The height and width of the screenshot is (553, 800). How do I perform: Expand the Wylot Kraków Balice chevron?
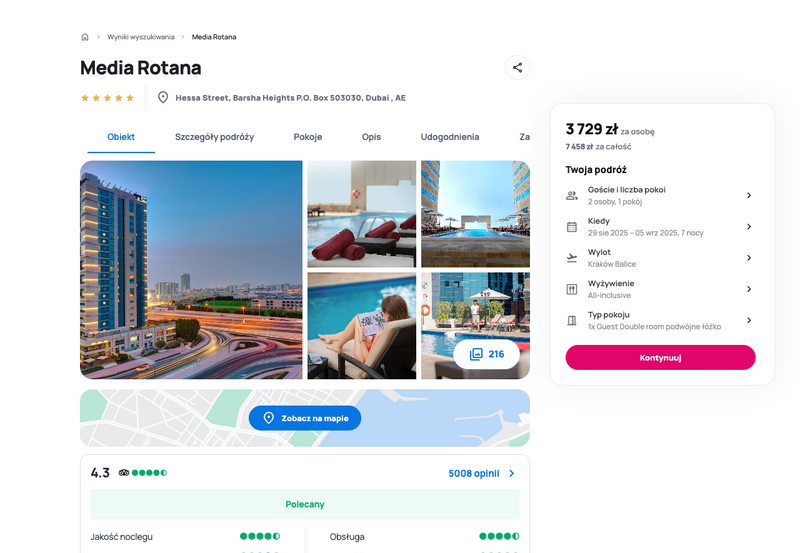(749, 258)
